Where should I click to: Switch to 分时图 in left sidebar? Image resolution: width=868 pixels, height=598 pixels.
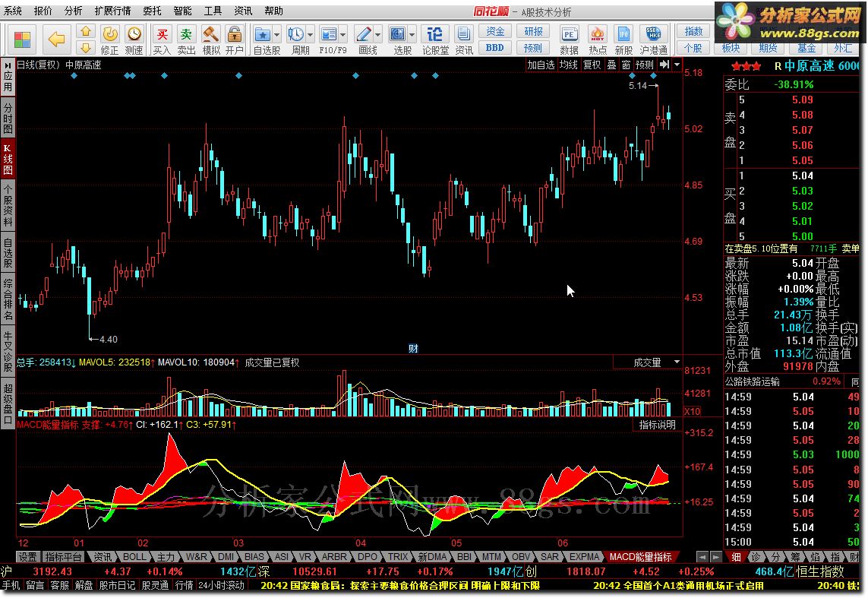8,118
